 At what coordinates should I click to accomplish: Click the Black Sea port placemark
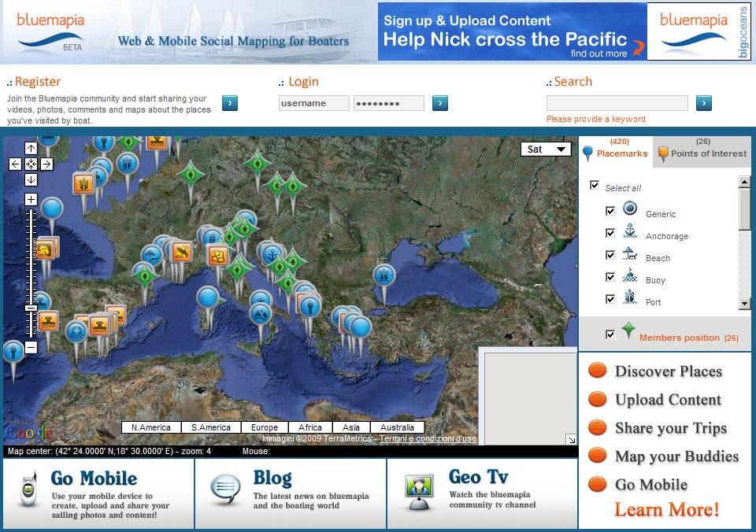point(384,276)
